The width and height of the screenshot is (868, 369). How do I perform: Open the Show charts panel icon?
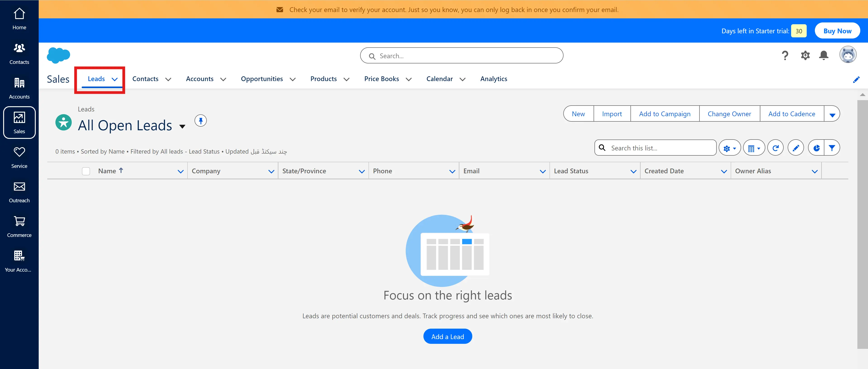[816, 148]
